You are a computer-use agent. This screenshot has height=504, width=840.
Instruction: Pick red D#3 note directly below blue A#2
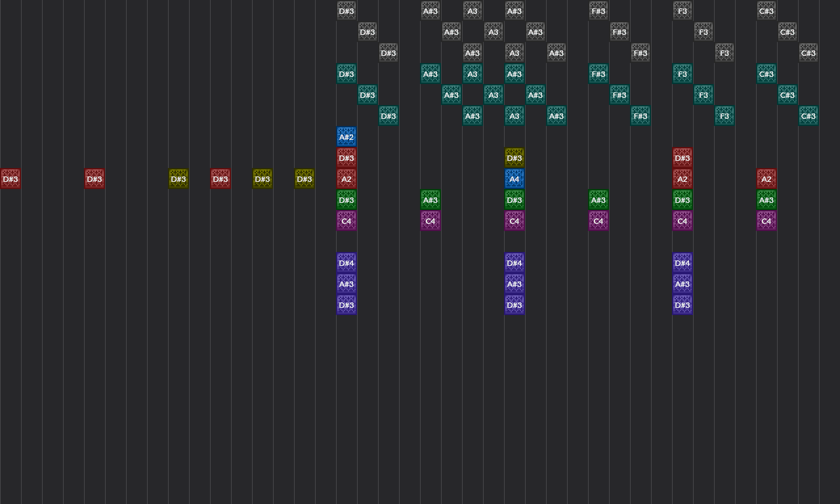click(346, 157)
